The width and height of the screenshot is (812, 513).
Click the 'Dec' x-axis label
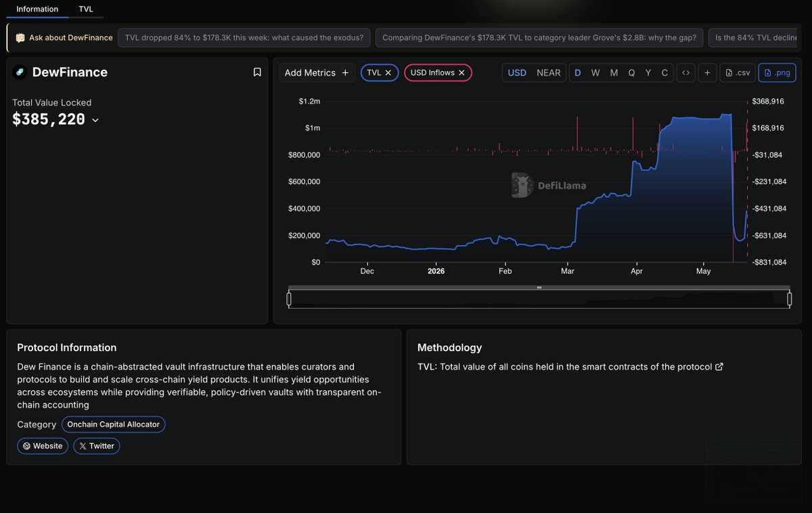[x=367, y=271]
